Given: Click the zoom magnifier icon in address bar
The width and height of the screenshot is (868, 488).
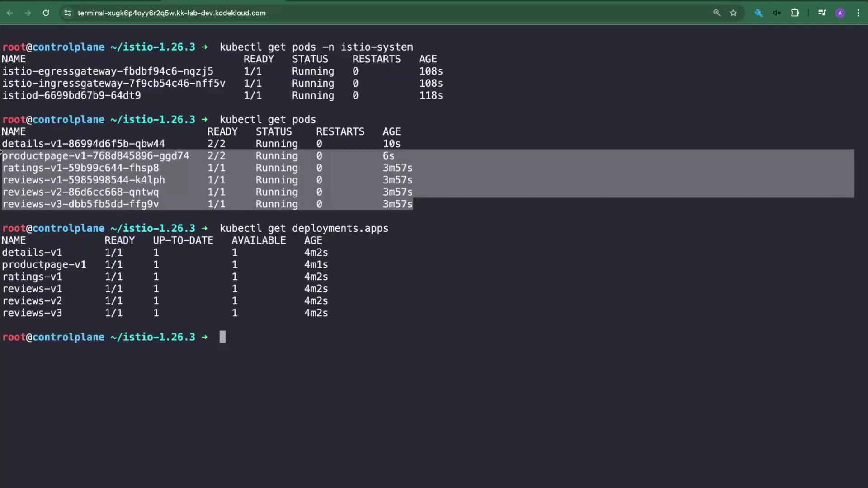Looking at the screenshot, I should pyautogui.click(x=717, y=13).
